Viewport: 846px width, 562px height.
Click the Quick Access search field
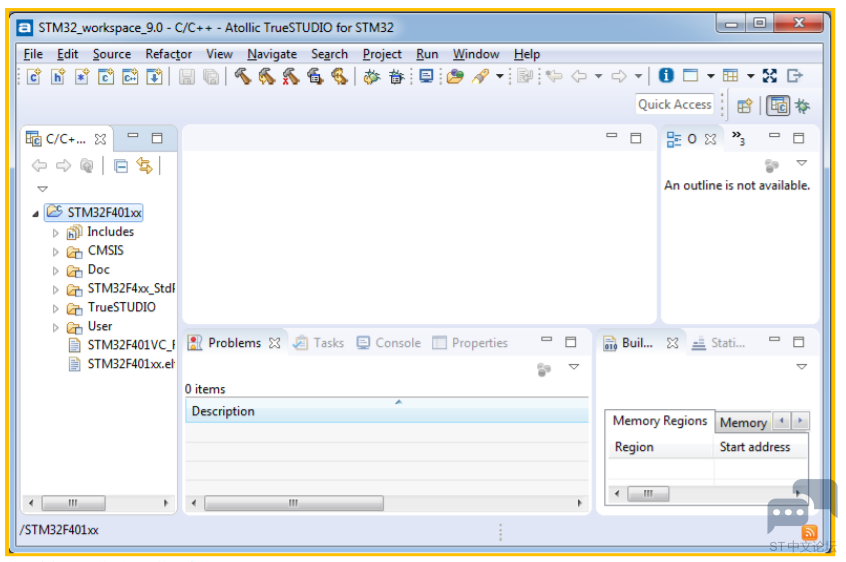click(x=674, y=105)
